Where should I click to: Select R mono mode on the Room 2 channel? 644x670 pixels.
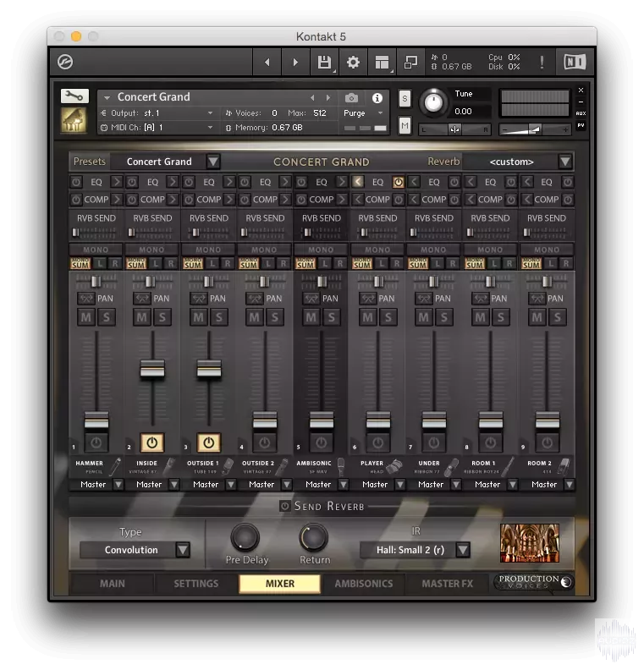566,264
